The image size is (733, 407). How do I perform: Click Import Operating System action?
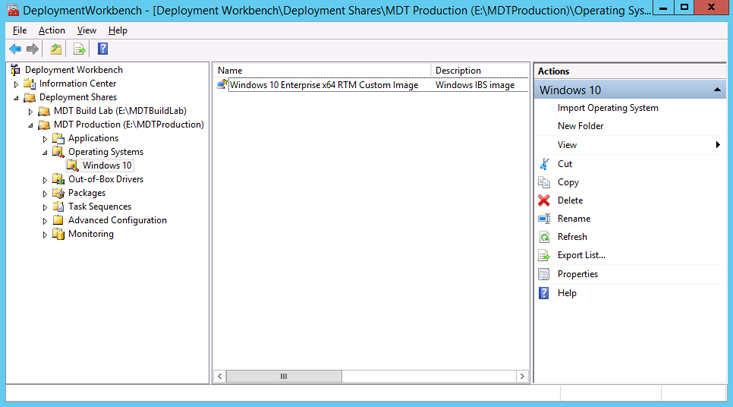tap(607, 108)
